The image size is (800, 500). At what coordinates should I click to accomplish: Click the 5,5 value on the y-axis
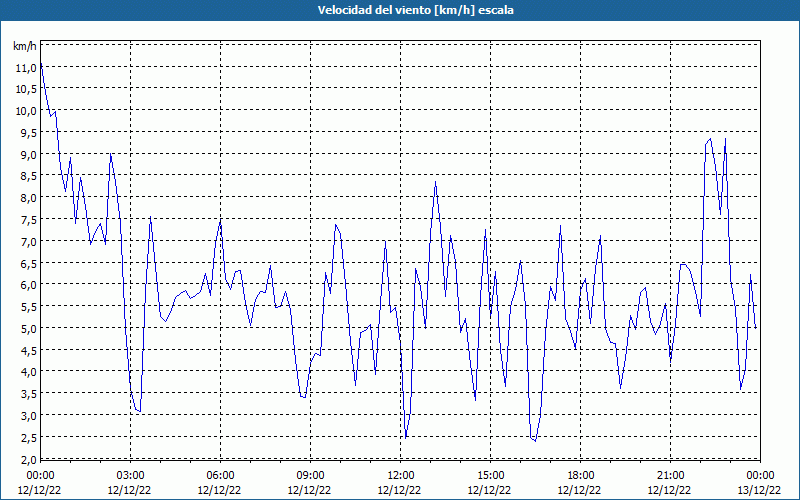[28, 307]
